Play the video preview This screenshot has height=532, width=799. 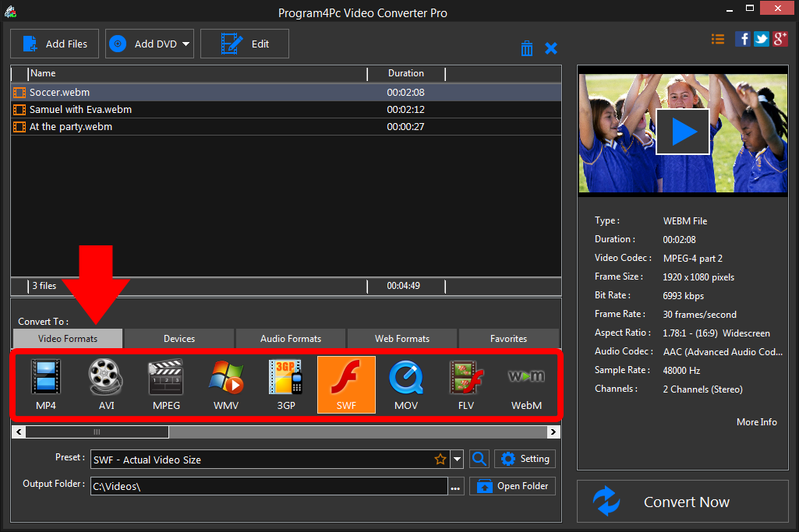tap(683, 132)
